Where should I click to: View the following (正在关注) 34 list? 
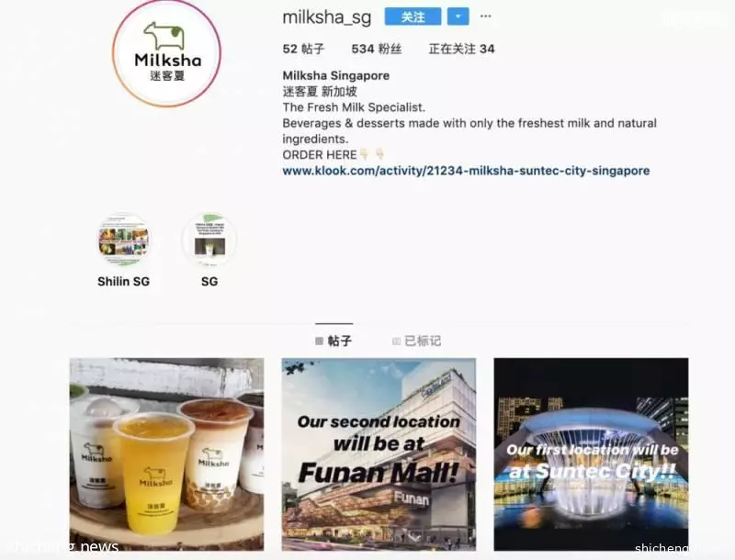pyautogui.click(x=462, y=49)
